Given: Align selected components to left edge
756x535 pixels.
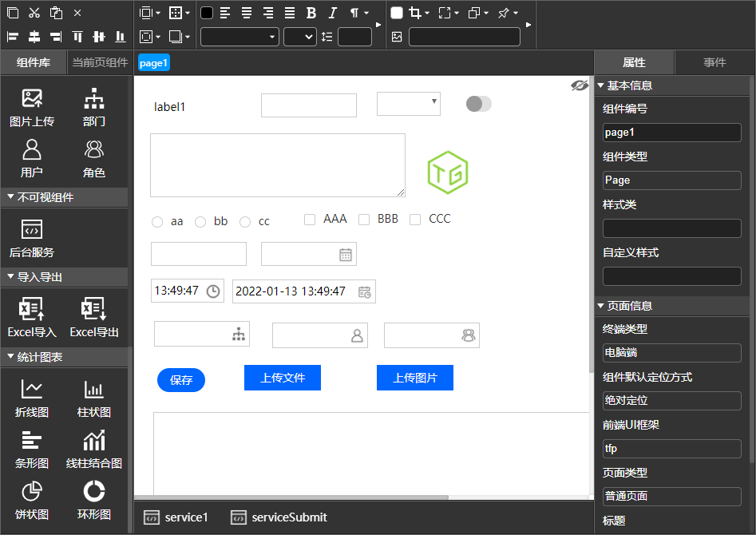Looking at the screenshot, I should coord(13,37).
